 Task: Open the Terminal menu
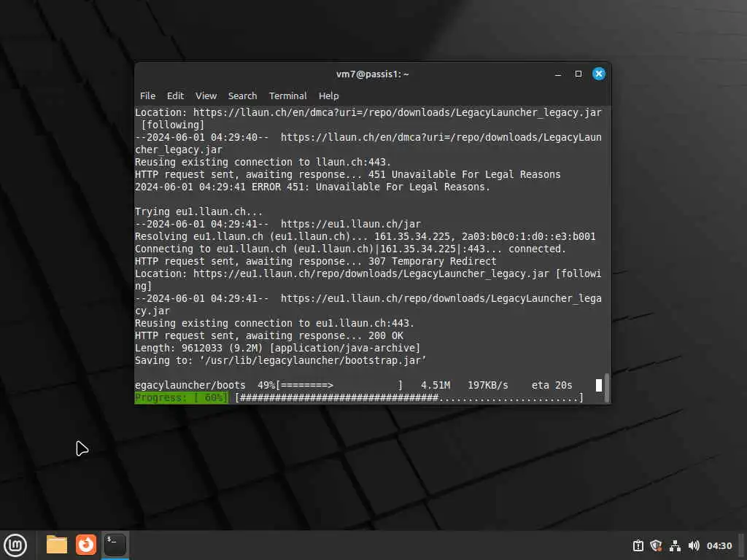(x=287, y=96)
